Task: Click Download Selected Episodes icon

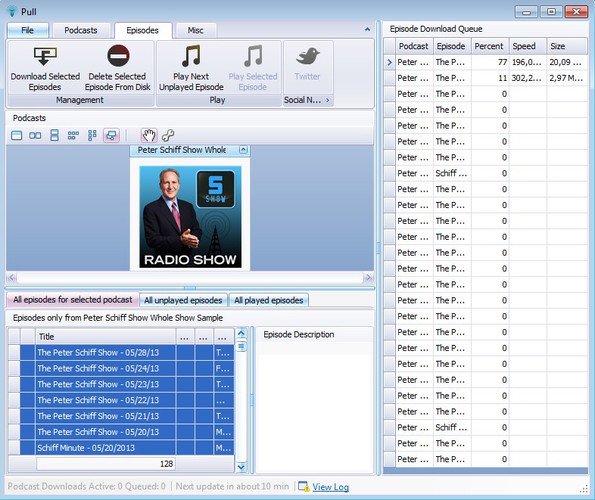Action: [x=45, y=56]
